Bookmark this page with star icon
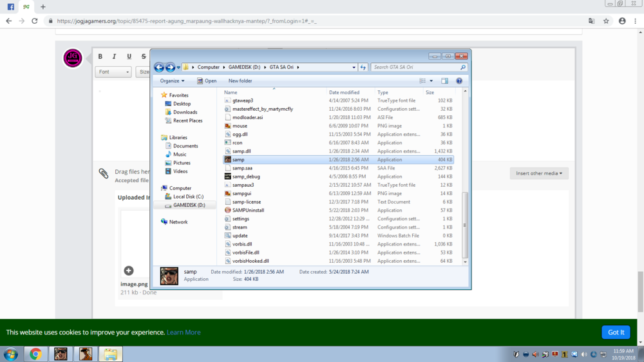The width and height of the screenshot is (644, 362). [606, 21]
